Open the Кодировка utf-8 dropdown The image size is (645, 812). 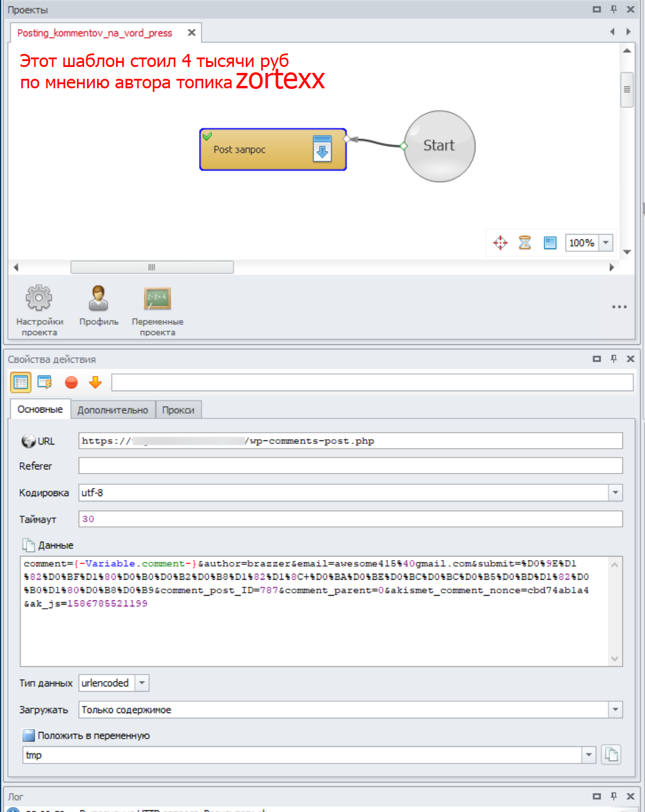click(x=615, y=493)
